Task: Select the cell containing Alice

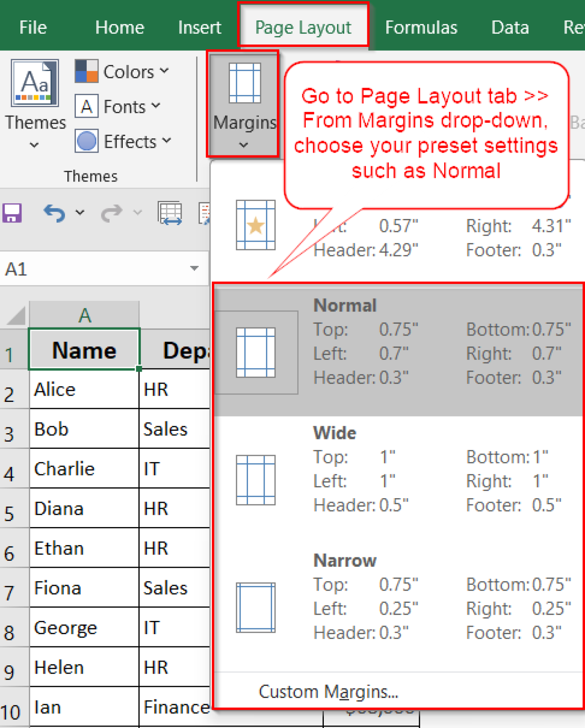Action: pyautogui.click(x=83, y=389)
